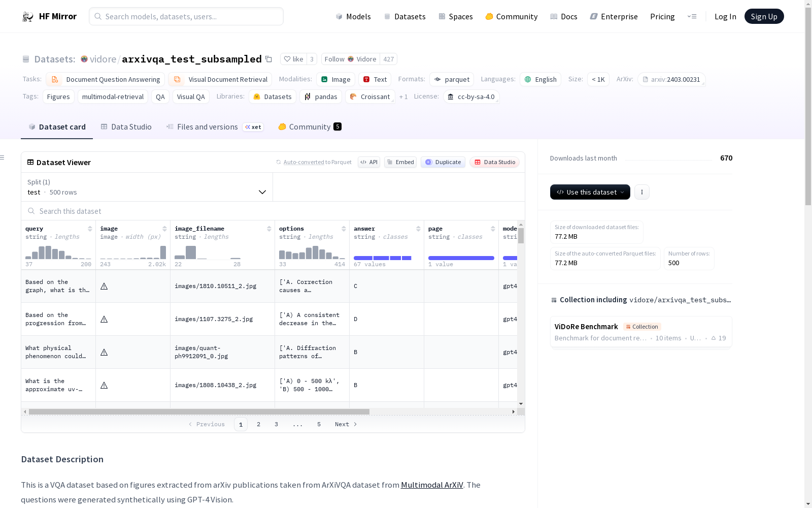Click the parquet format tag

pos(452,80)
